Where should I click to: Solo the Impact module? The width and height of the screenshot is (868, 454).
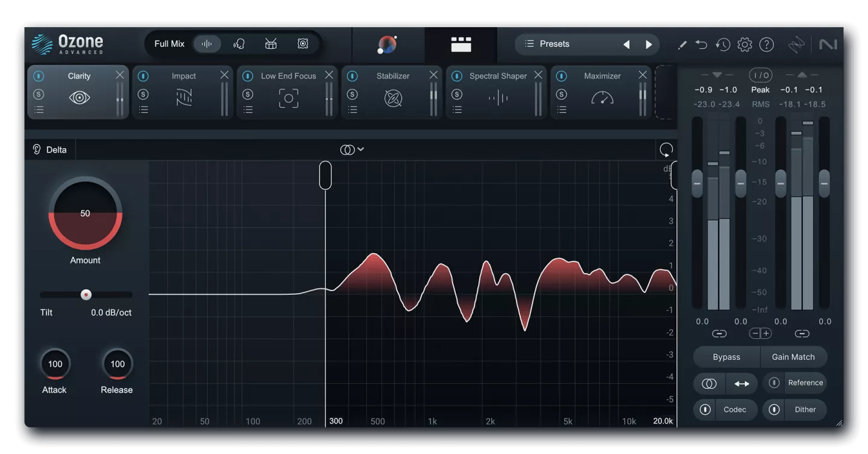click(143, 94)
